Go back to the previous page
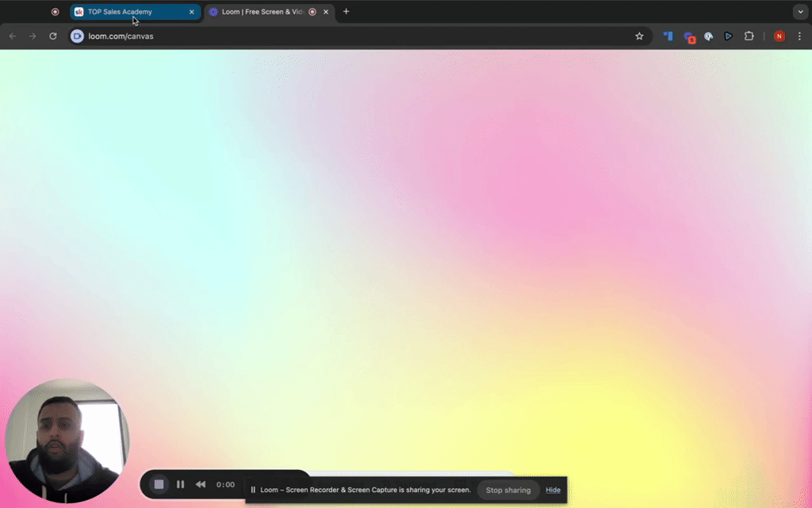Viewport: 812px width, 508px height. (13, 36)
